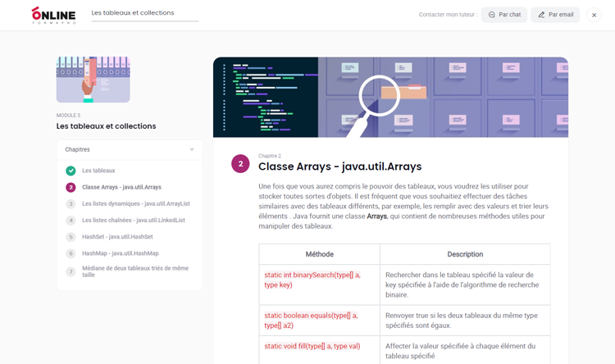615x364 pixels.
Task: Open chapter HashSet - java.util.HashSet
Action: click(117, 237)
